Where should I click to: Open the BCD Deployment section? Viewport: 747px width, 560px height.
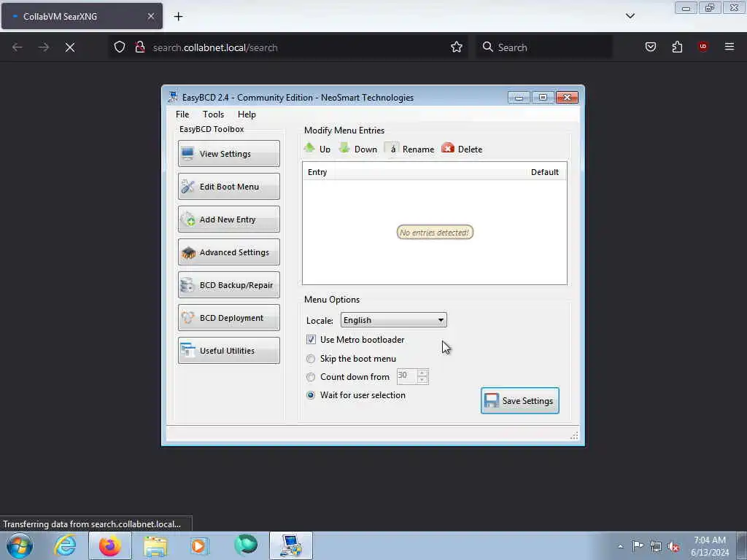[x=228, y=318]
